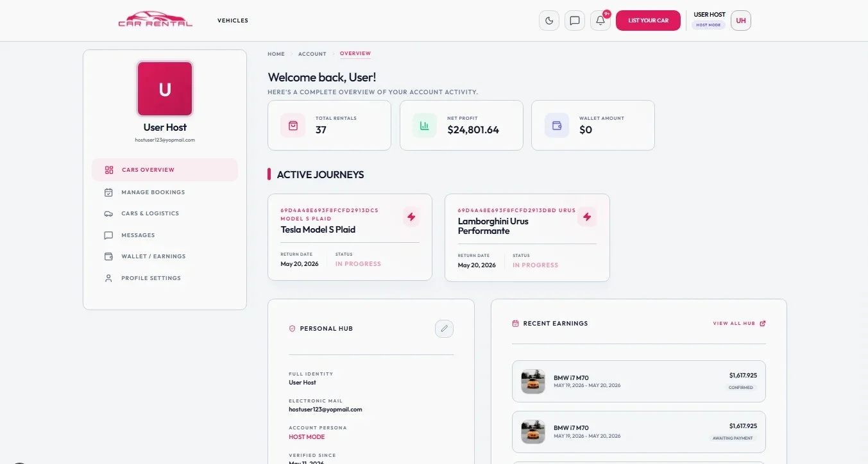Click the Active Journeys heading
Screen dimensions: 868x464
[321, 174]
